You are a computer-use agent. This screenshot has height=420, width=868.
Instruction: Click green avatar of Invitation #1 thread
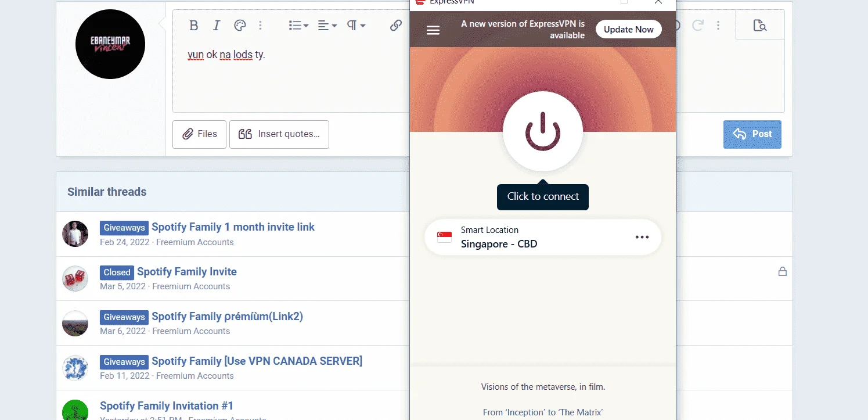point(75,410)
